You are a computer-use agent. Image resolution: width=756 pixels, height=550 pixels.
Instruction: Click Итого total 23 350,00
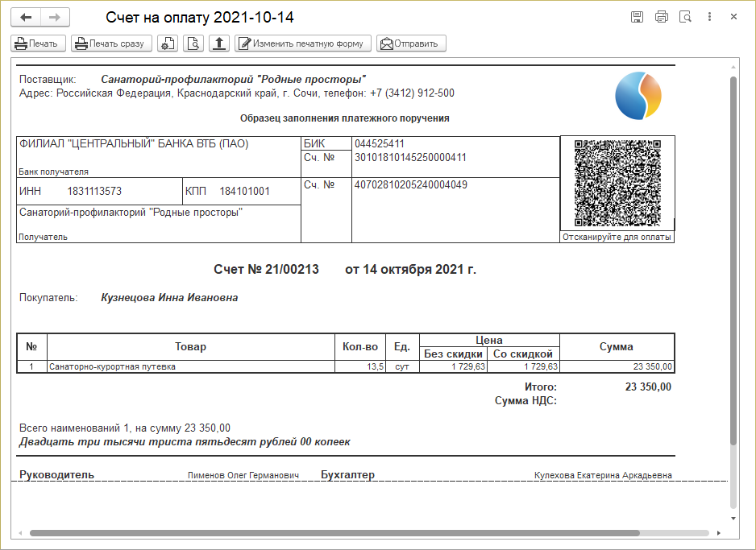point(648,387)
